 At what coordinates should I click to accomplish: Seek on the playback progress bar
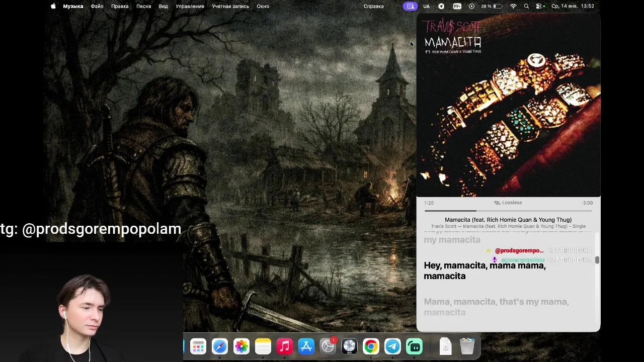pos(508,211)
